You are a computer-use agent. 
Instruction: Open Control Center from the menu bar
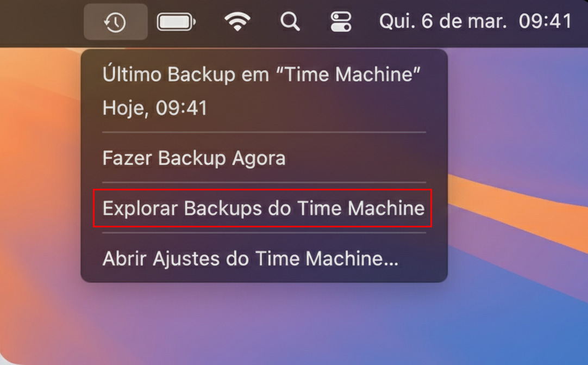pos(341,22)
